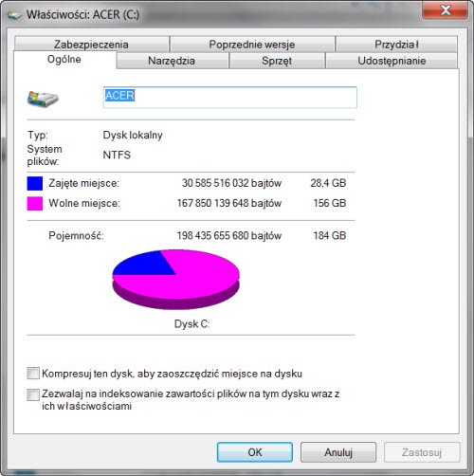
Task: Click the magenta free space swatch
Action: (35, 203)
